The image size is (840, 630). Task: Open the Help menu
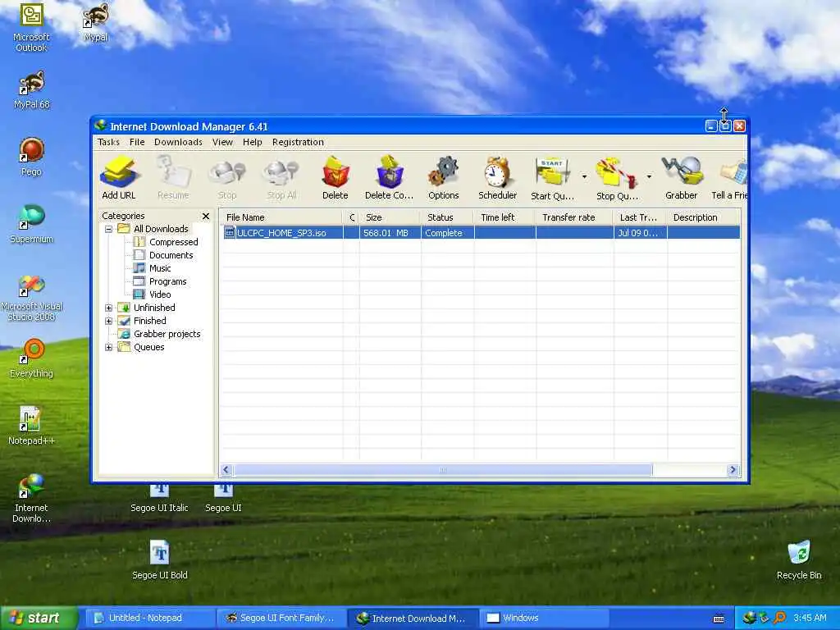pos(253,142)
